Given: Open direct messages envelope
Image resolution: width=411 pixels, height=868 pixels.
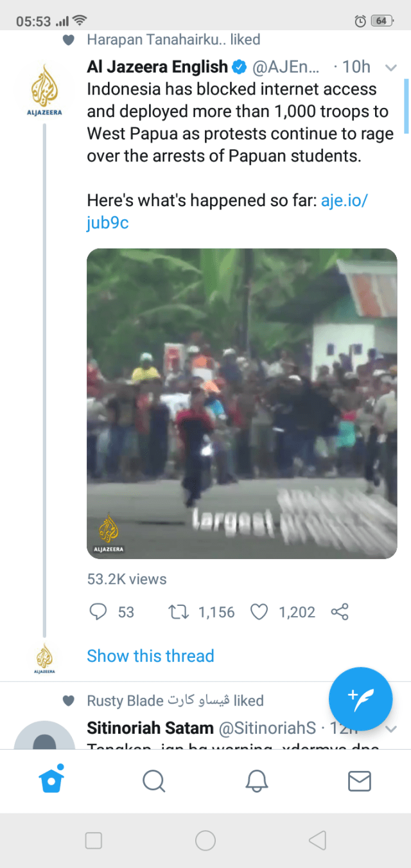Looking at the screenshot, I should (x=359, y=781).
